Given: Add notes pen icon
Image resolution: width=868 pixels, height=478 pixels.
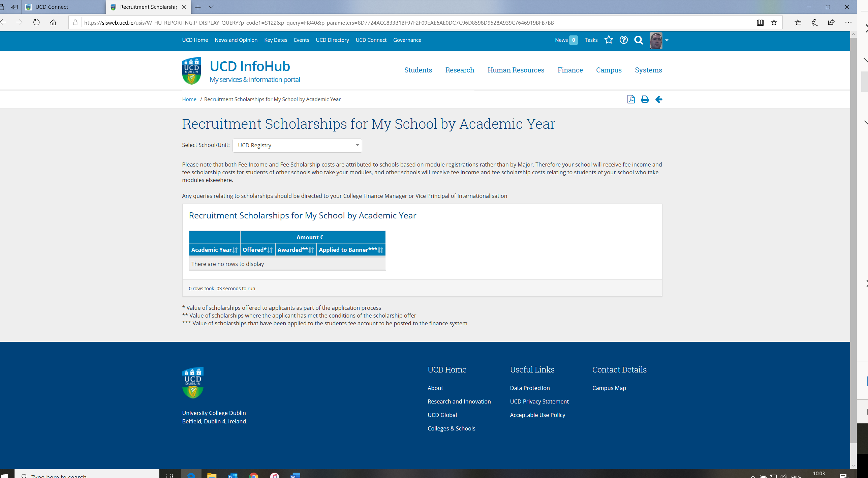Looking at the screenshot, I should coord(815,23).
